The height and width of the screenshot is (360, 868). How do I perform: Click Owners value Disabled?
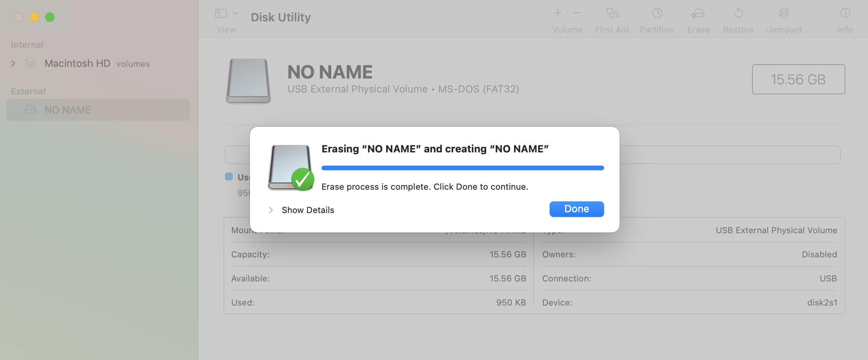coord(819,254)
